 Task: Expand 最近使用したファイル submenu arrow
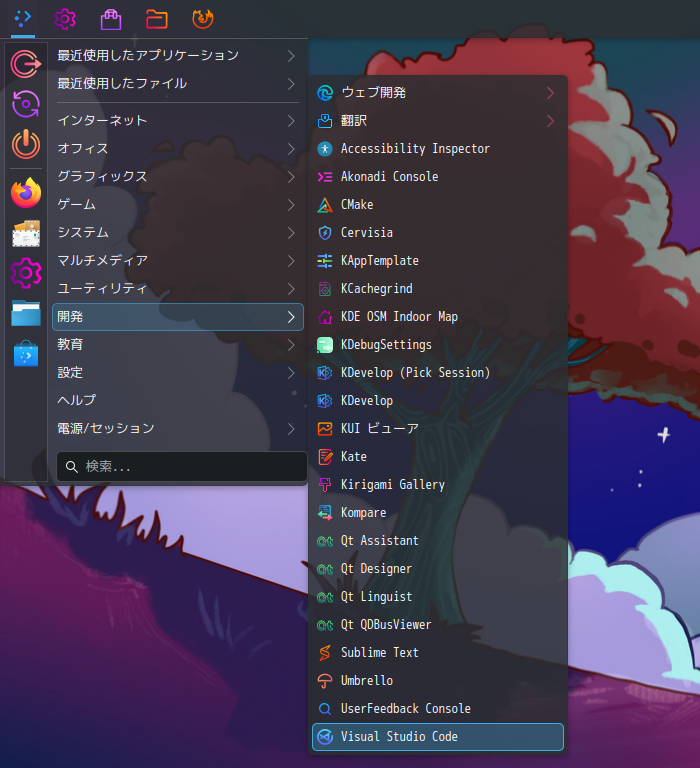coord(291,84)
